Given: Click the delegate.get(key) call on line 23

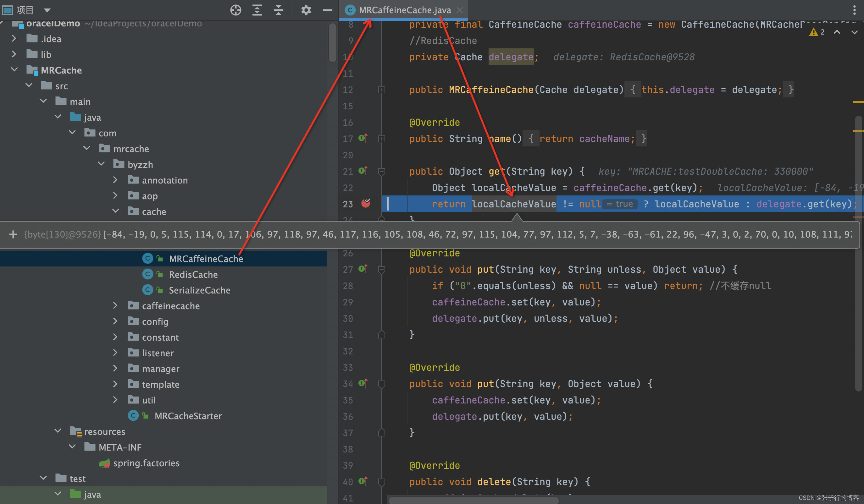Looking at the screenshot, I should (804, 204).
